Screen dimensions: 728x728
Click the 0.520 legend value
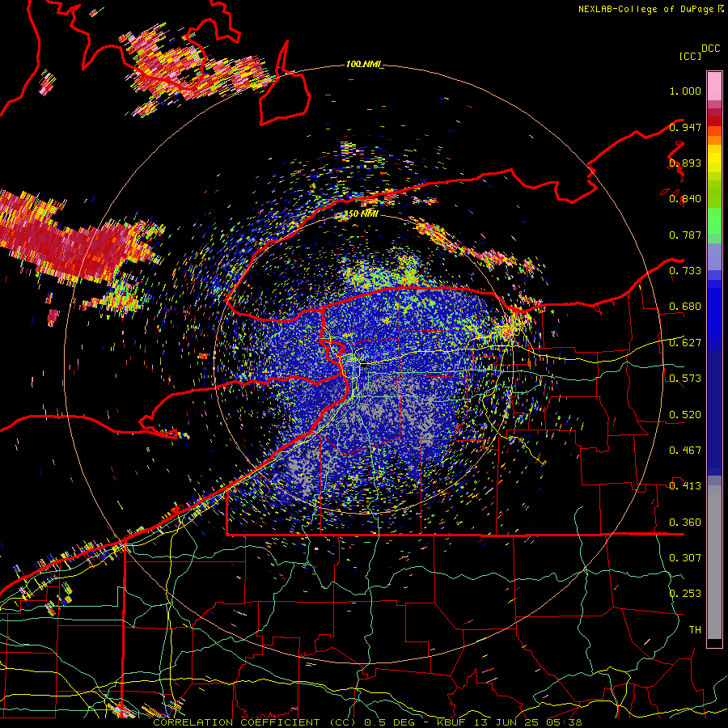(685, 415)
